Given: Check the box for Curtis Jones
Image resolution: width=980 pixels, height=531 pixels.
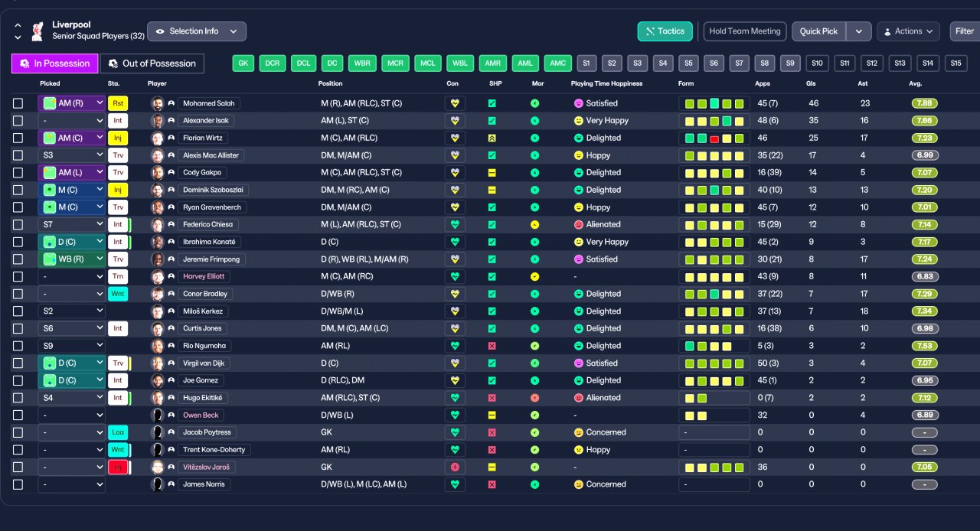Looking at the screenshot, I should pos(18,328).
